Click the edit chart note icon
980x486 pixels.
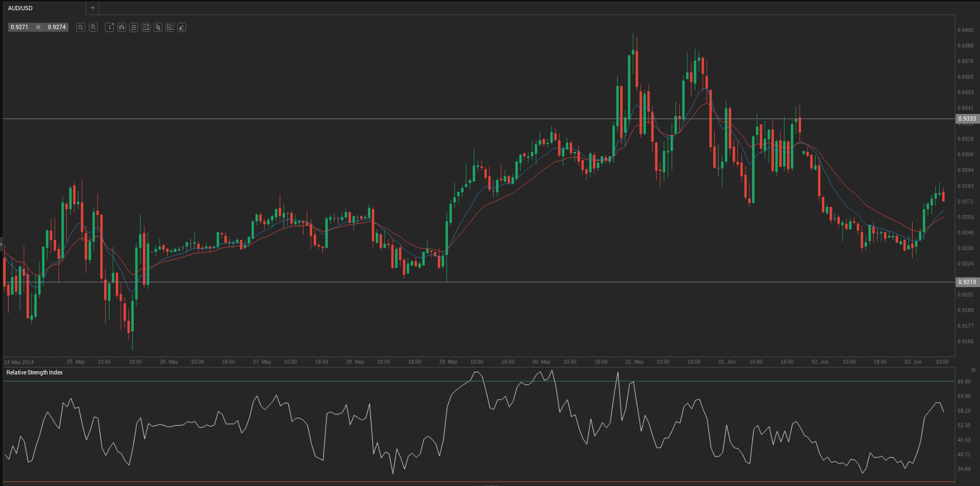170,27
